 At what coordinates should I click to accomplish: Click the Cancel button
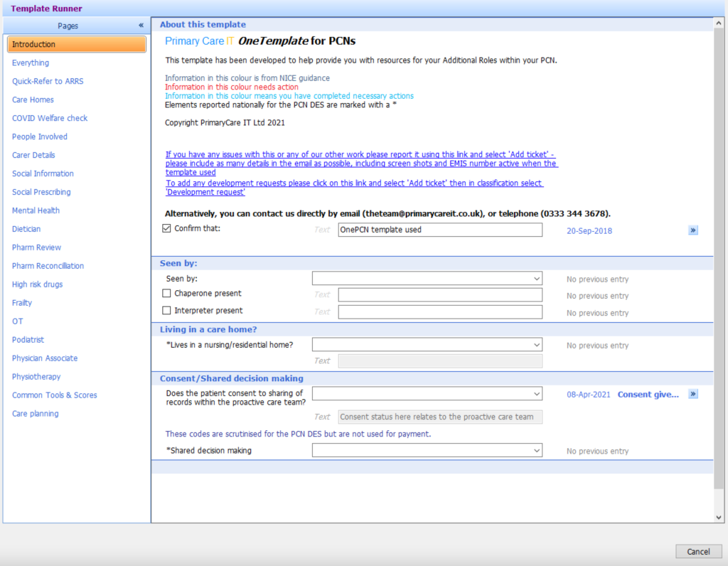click(x=698, y=551)
